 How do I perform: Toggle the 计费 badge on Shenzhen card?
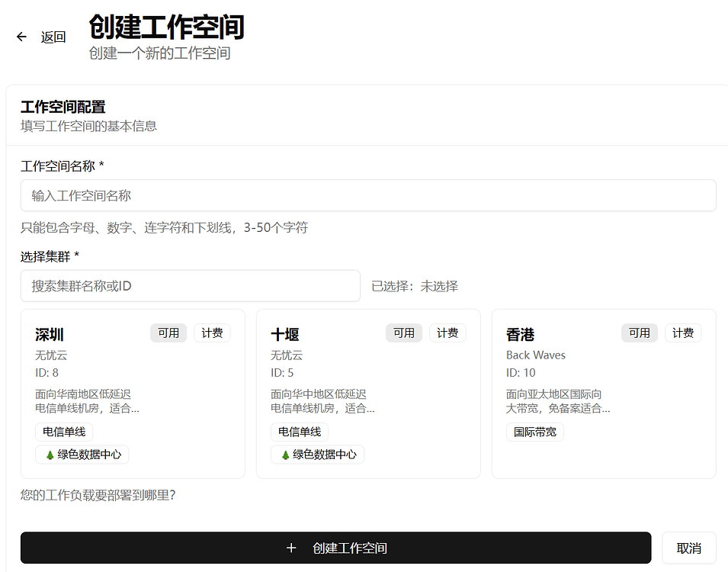212,333
